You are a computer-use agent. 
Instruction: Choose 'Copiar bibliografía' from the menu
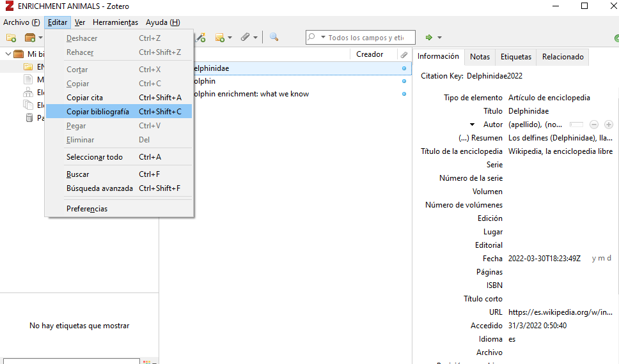pos(119,112)
